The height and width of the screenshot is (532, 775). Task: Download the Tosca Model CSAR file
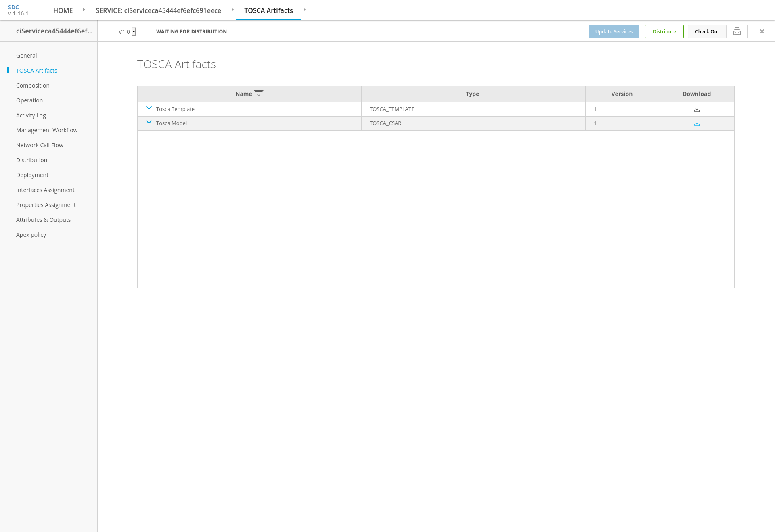click(x=697, y=123)
